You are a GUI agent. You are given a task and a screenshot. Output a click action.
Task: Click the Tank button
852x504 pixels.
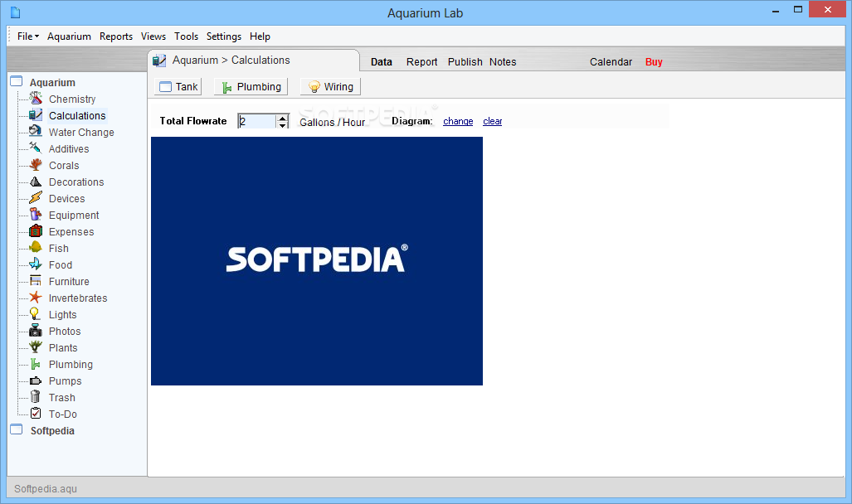tap(178, 87)
